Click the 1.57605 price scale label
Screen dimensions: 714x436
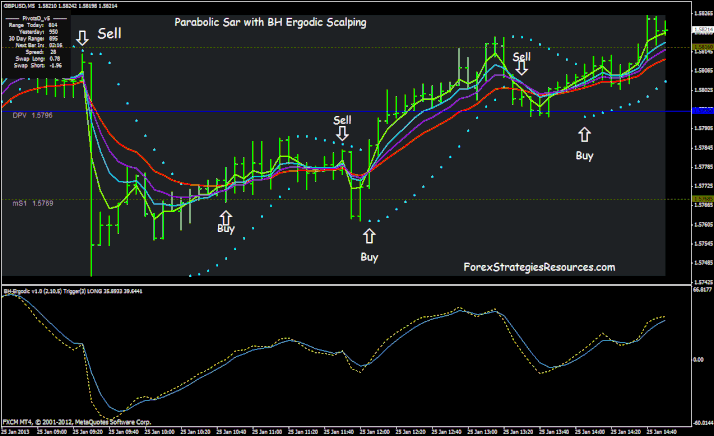point(703,225)
